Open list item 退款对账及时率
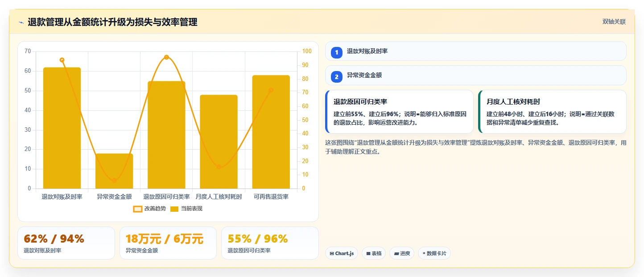The height and width of the screenshot is (277, 644). pos(476,51)
